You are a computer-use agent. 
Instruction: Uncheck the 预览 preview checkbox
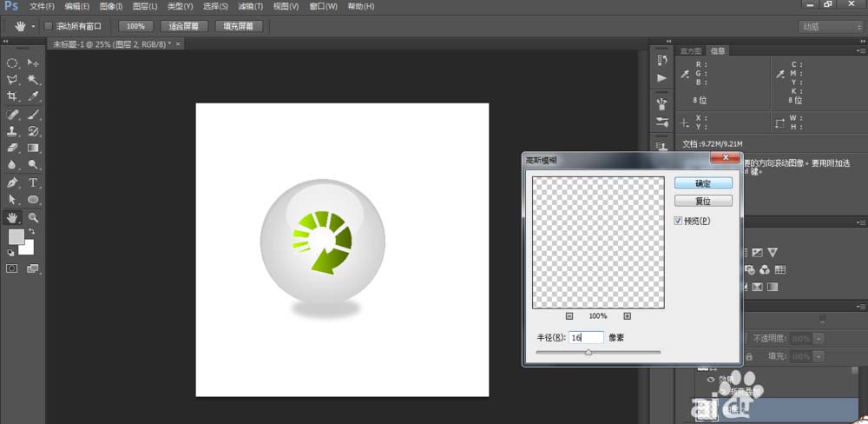tap(679, 221)
